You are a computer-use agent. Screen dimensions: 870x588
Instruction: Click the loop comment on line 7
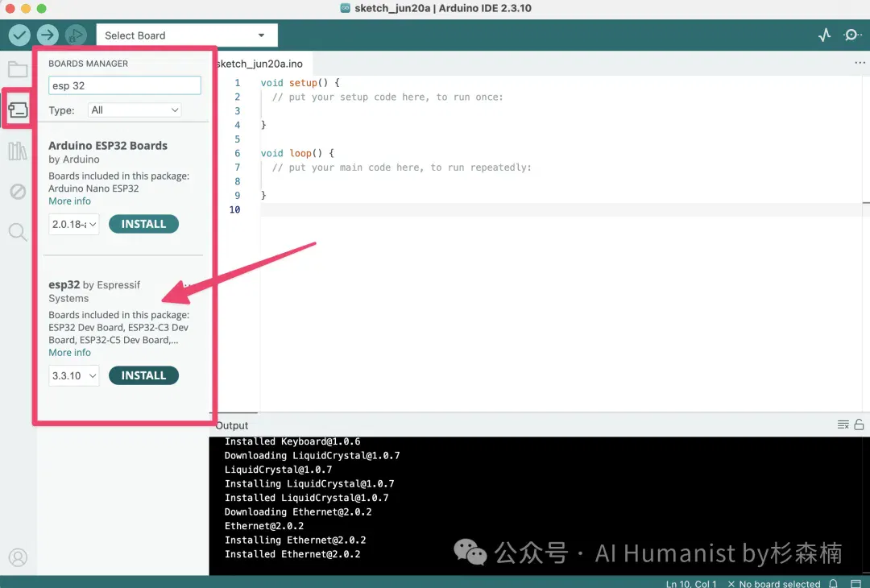402,168
